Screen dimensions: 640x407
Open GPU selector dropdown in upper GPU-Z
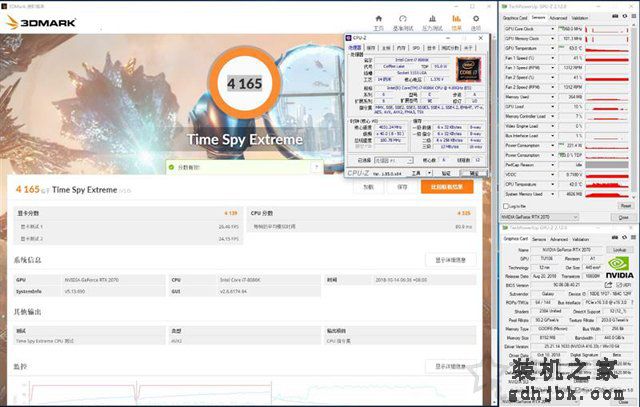[540, 217]
